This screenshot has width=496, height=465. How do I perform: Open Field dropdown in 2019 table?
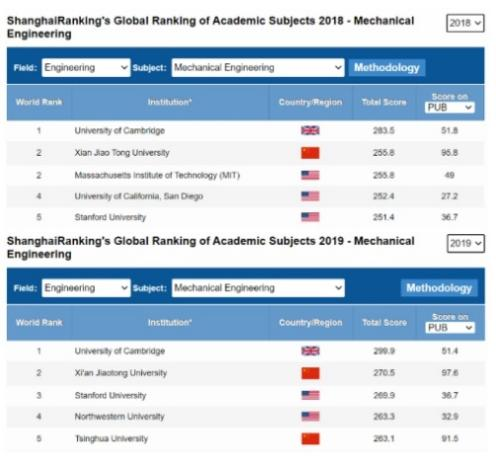[86, 288]
